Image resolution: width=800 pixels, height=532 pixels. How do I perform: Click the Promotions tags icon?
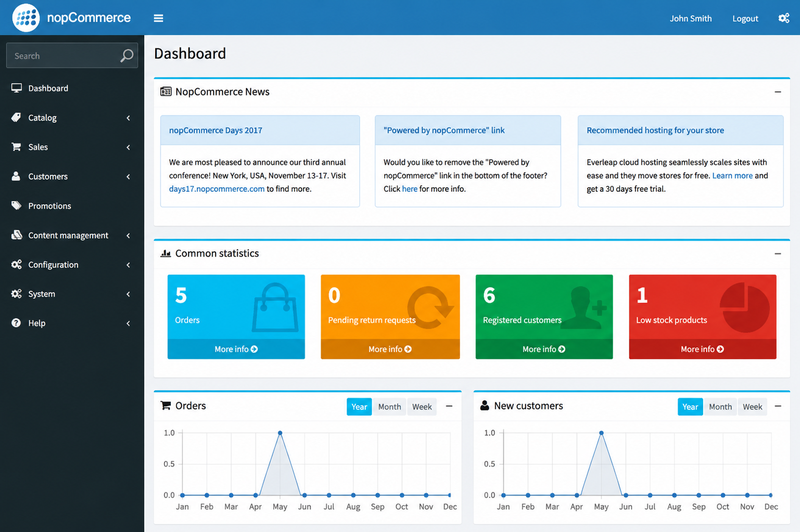coord(16,206)
